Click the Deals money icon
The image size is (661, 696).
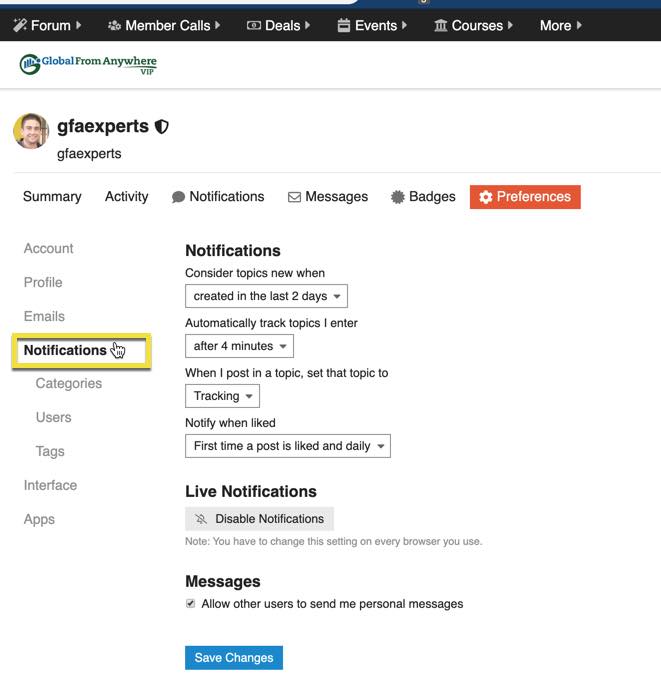point(253,25)
